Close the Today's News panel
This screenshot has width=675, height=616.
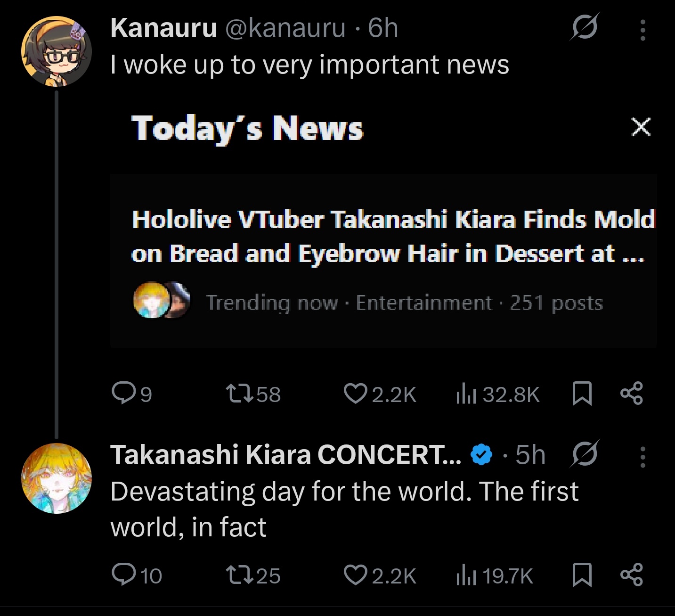641,127
